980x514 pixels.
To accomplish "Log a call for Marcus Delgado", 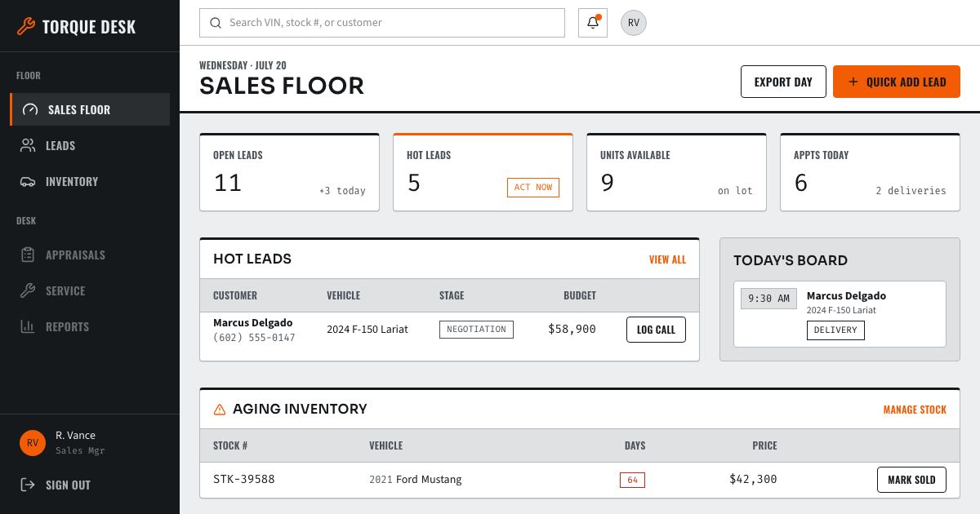I will tap(656, 330).
